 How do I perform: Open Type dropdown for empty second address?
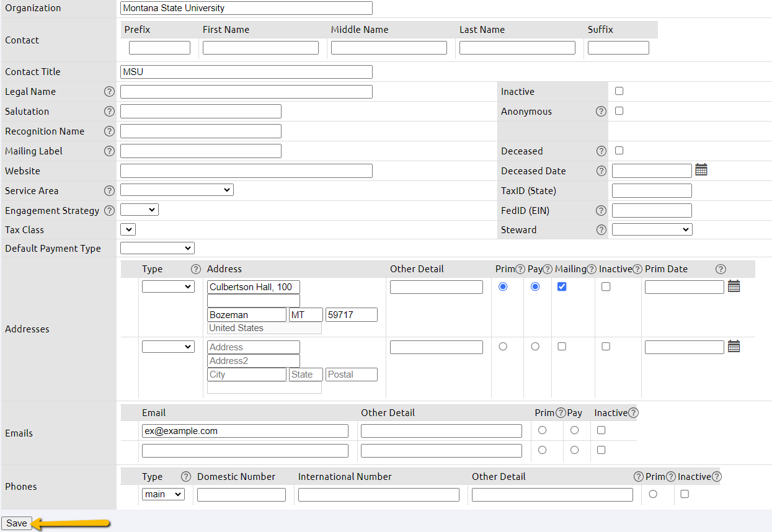[168, 347]
